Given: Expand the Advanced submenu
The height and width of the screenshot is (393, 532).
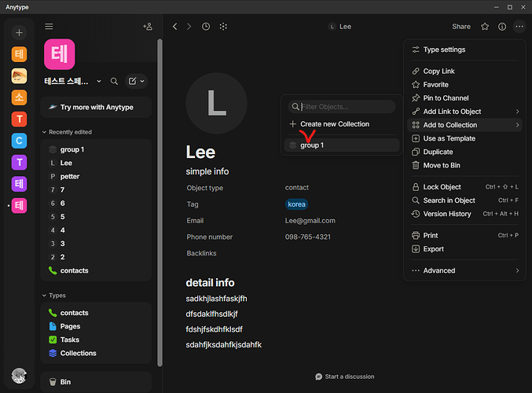Looking at the screenshot, I should tap(465, 270).
